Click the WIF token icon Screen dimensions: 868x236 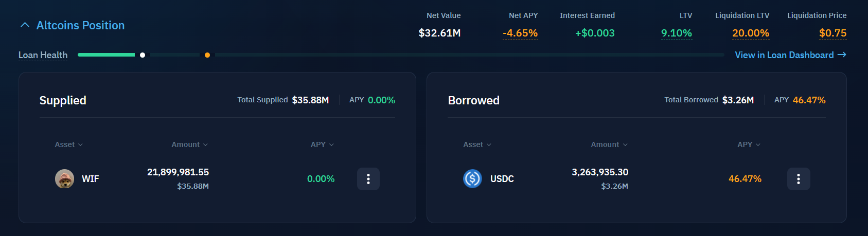point(65,179)
